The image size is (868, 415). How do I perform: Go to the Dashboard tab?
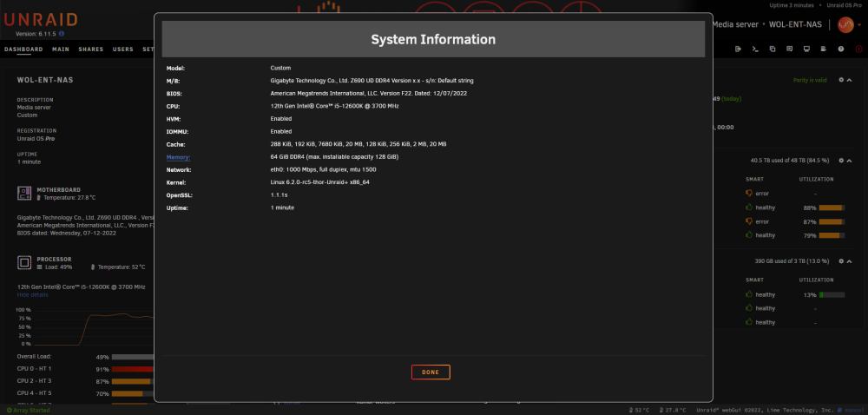click(x=23, y=49)
